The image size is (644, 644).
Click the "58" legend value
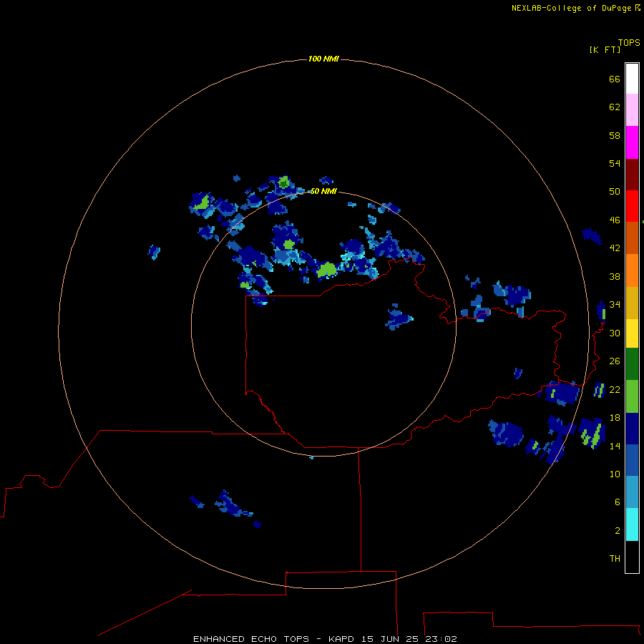tap(615, 135)
